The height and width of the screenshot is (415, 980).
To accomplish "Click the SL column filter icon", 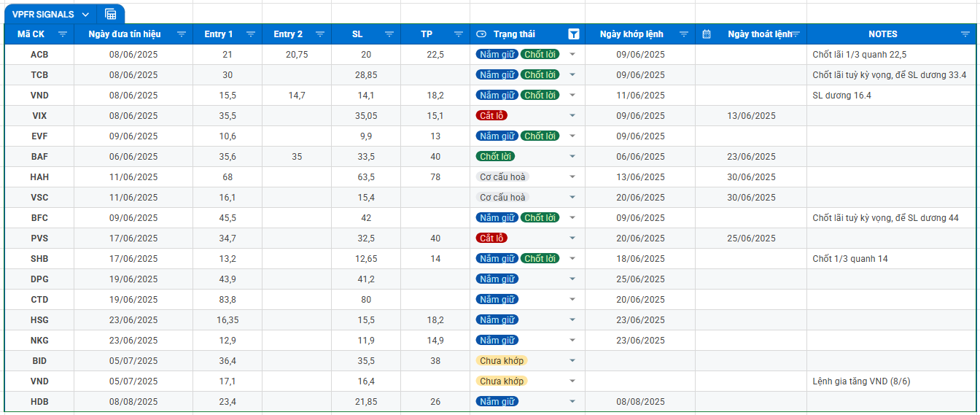I will [389, 34].
